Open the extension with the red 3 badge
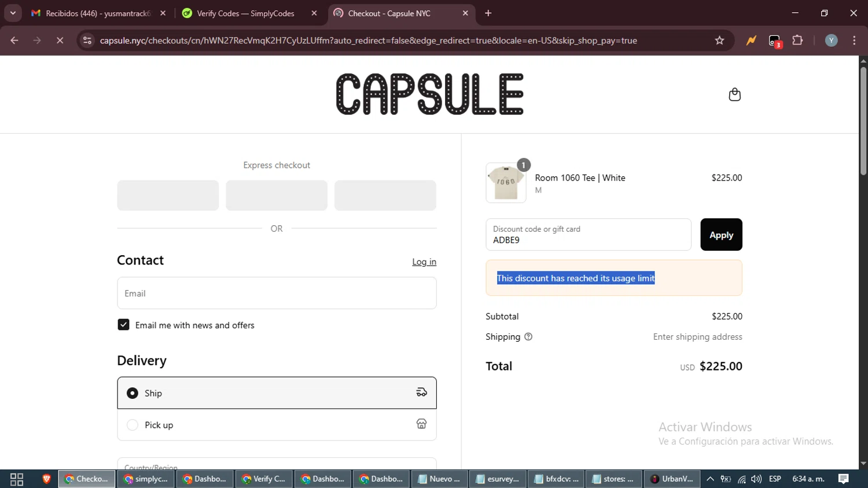The width and height of the screenshot is (868, 488). tap(775, 41)
